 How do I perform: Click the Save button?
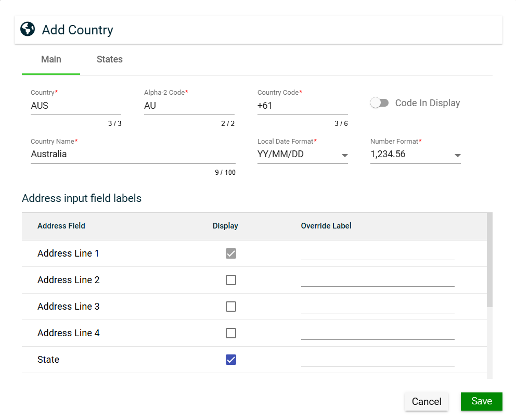(x=481, y=401)
